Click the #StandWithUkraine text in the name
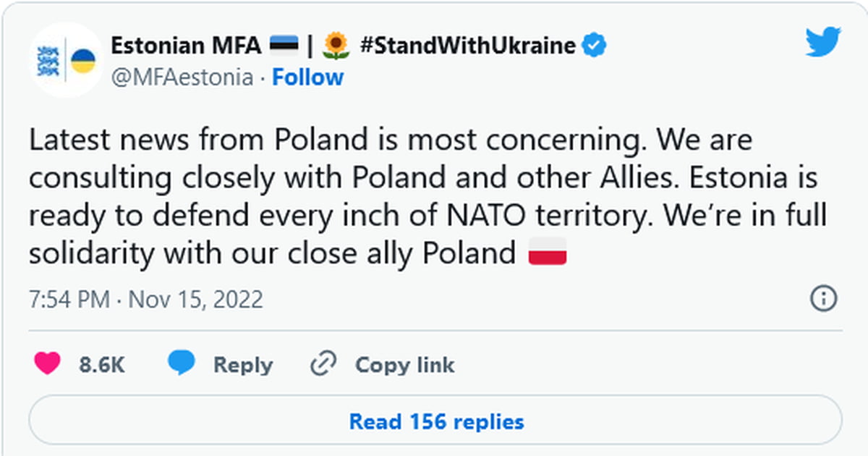The width and height of the screenshot is (868, 456). coord(467,46)
